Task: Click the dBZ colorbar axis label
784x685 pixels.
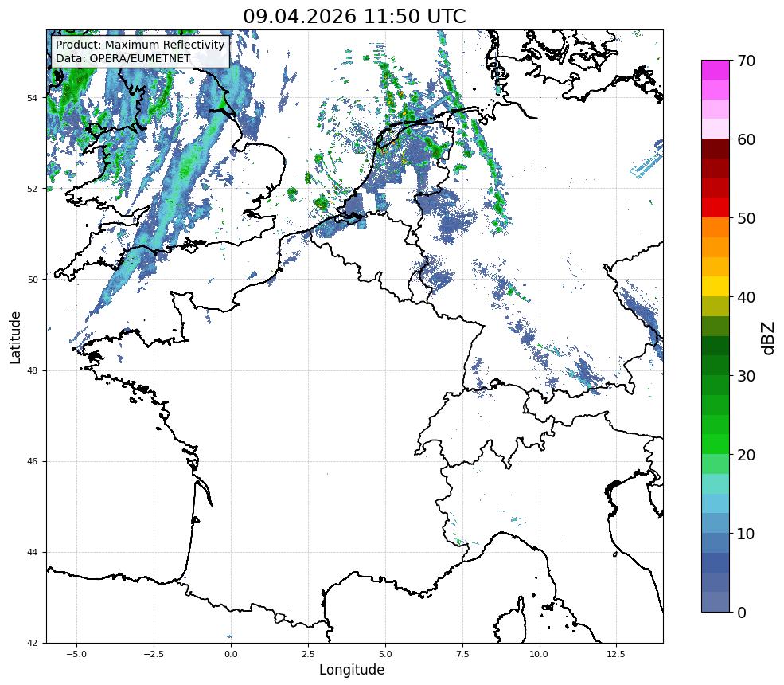Action: coord(769,339)
